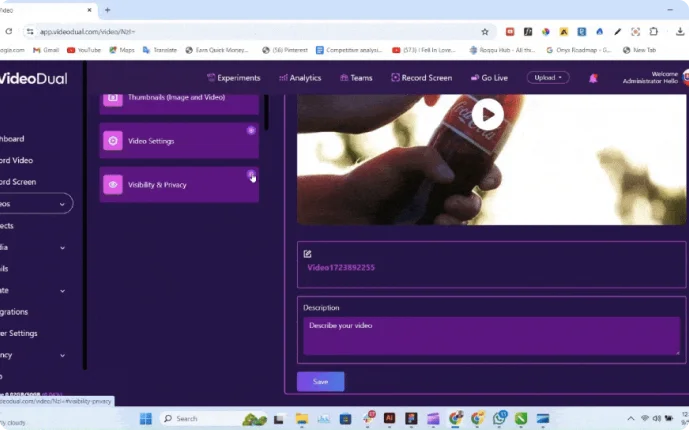The image size is (689, 430).
Task: Play the Coca-Cola video preview
Action: click(x=488, y=114)
